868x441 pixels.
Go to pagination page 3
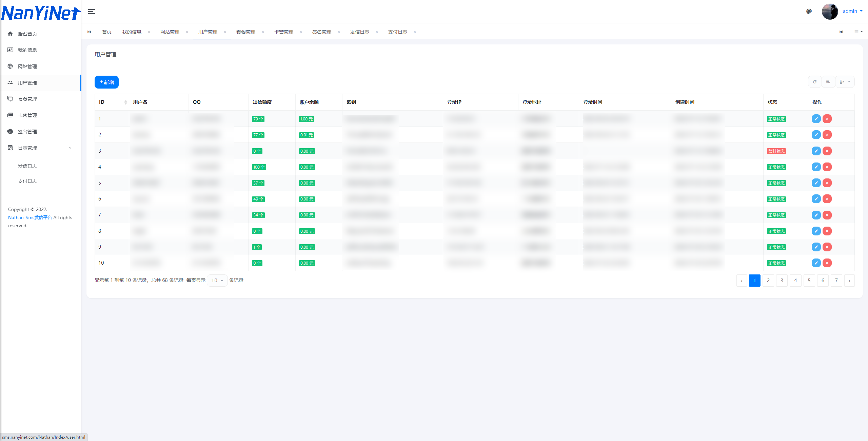point(782,281)
